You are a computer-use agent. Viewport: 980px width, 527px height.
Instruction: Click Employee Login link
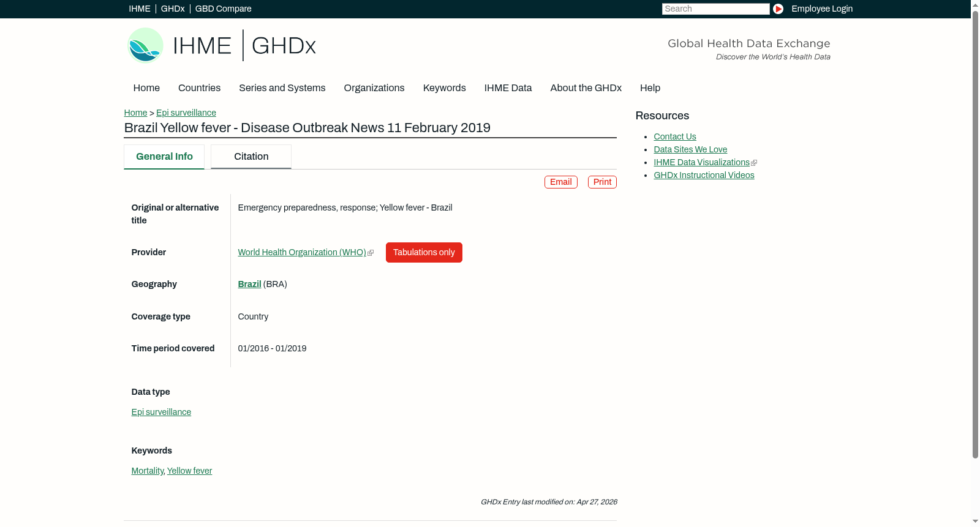822,9
